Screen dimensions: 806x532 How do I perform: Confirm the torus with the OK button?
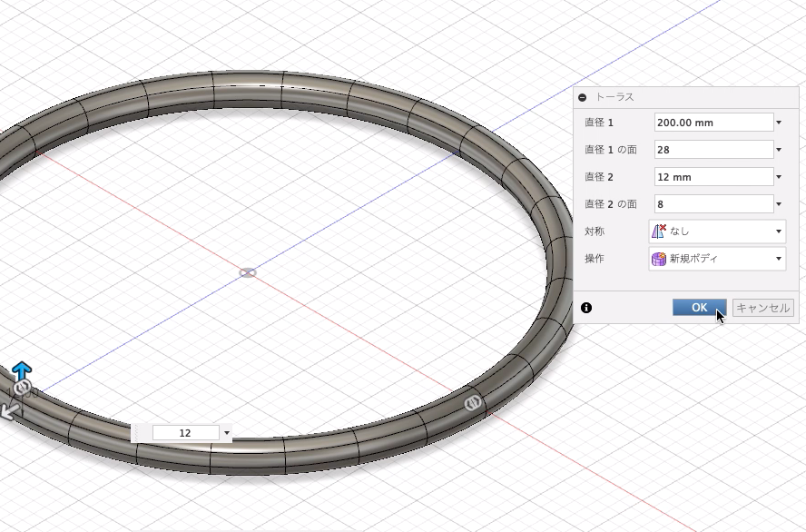[x=699, y=308]
